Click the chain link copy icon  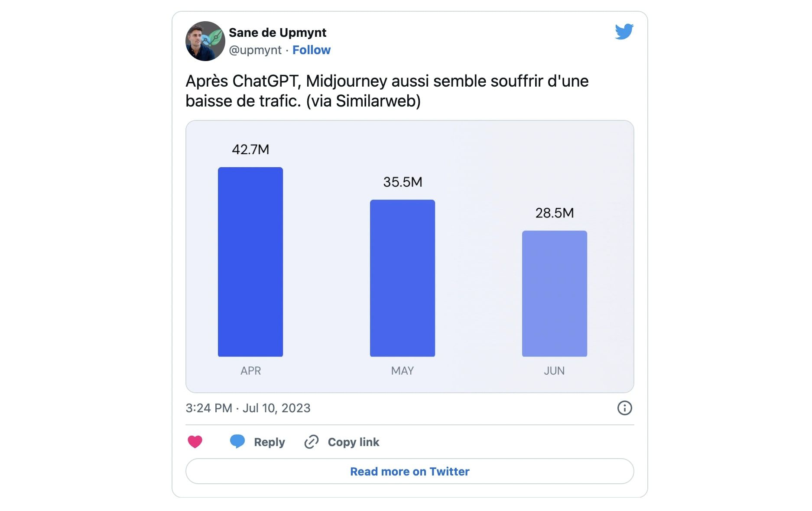[x=312, y=442]
